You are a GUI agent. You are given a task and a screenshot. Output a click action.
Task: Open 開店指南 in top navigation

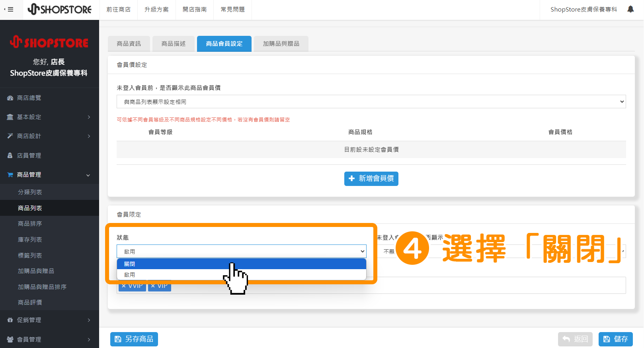[195, 10]
